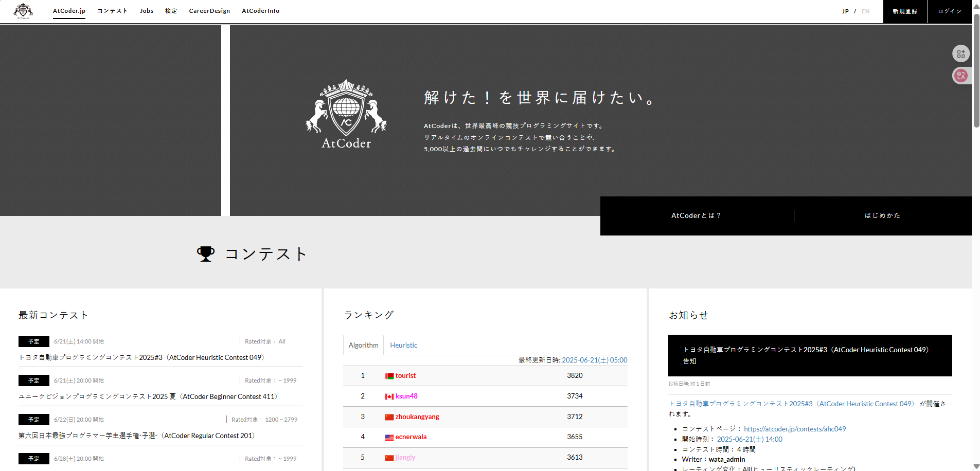Viewport: 980px width, 471px height.
Task: Click ecnerwala's rating 3655
Action: [x=575, y=437]
